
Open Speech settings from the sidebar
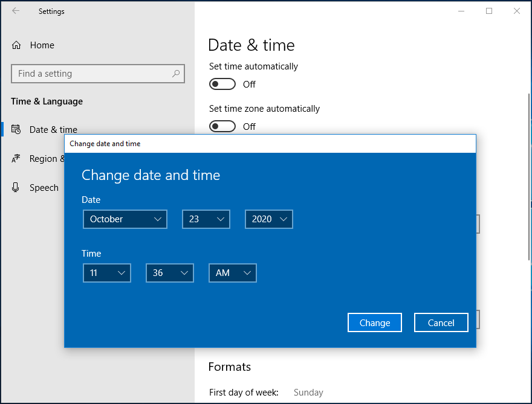click(x=44, y=187)
